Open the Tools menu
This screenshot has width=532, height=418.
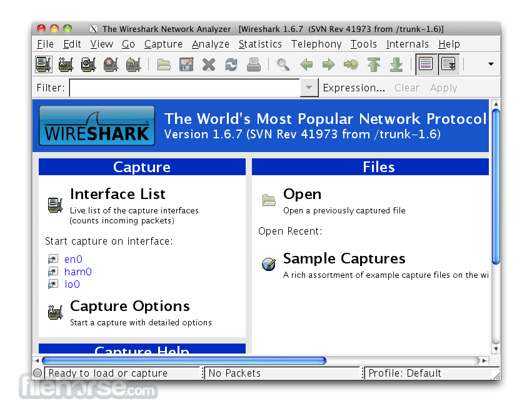click(x=363, y=44)
